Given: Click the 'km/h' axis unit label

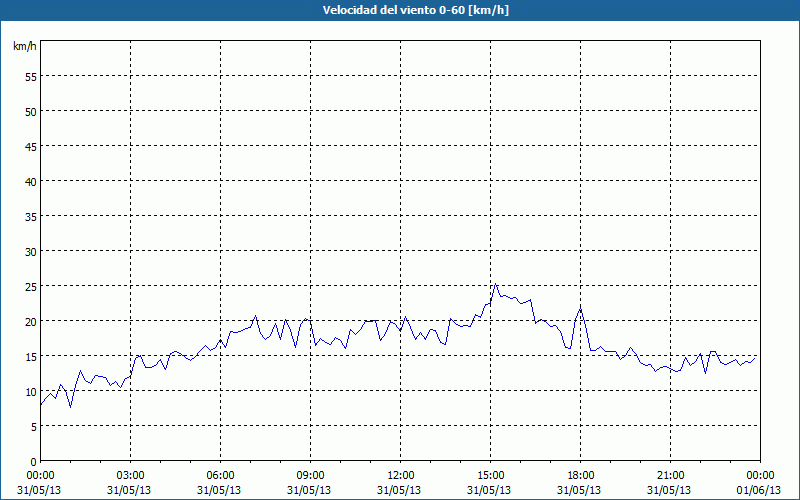Looking at the screenshot, I should pyautogui.click(x=25, y=46).
